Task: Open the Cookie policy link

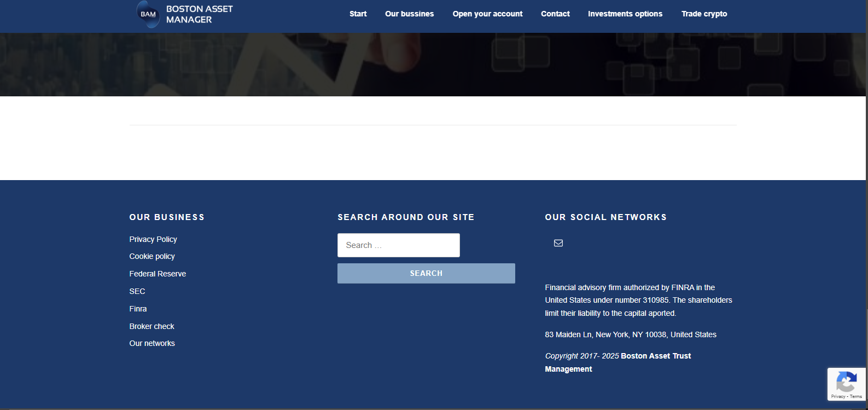Action: [152, 256]
